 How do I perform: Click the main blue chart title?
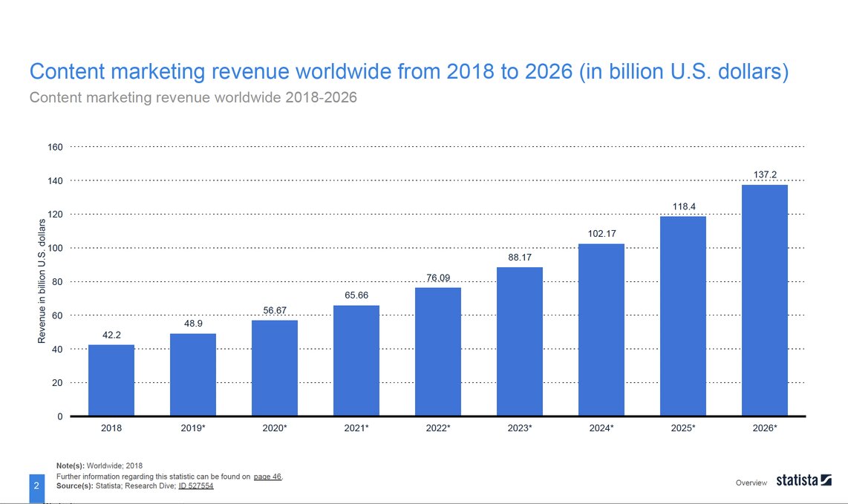point(409,71)
